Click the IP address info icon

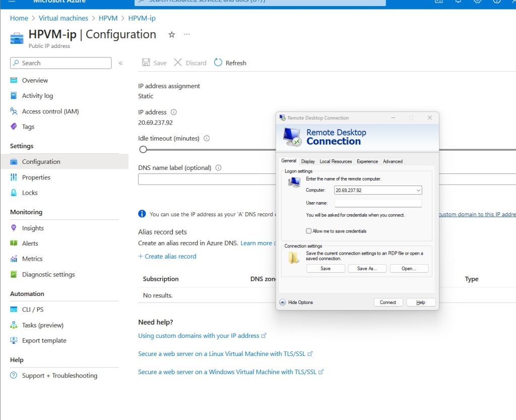(174, 112)
